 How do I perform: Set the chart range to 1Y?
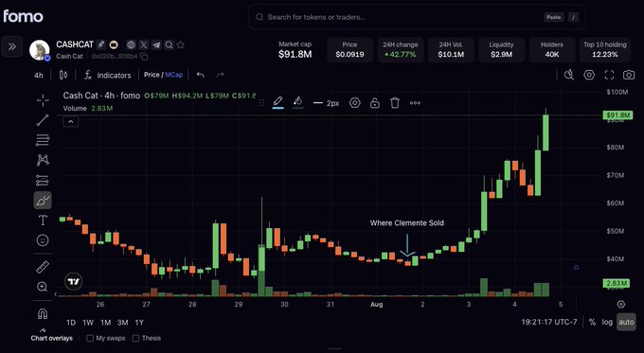(139, 323)
